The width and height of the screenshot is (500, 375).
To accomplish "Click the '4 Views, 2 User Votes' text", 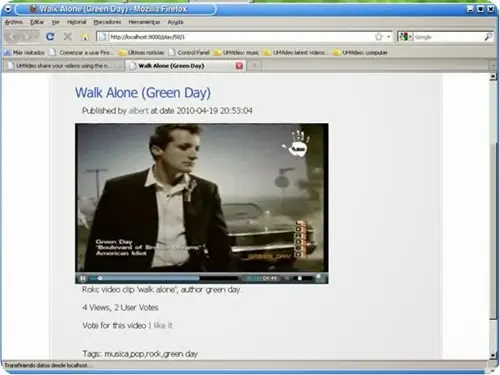I will (120, 307).
